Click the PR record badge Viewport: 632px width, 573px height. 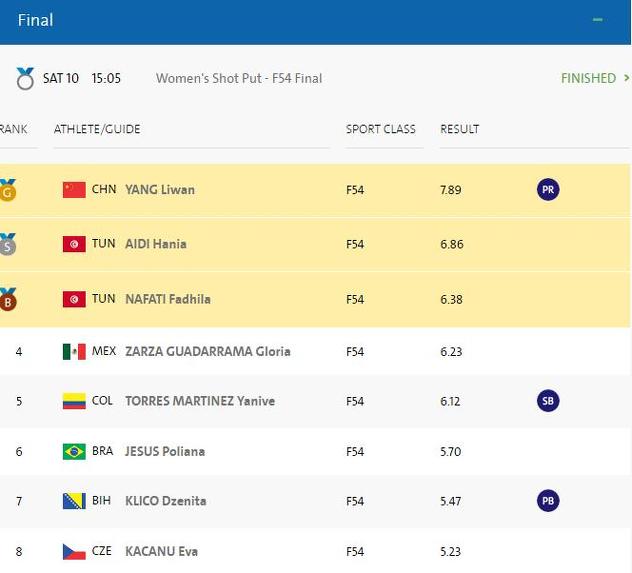click(548, 190)
